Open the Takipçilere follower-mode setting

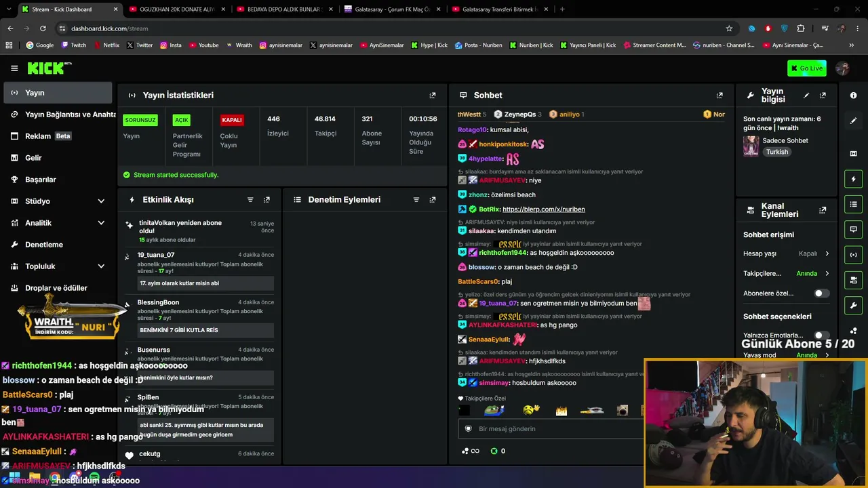[786, 274]
